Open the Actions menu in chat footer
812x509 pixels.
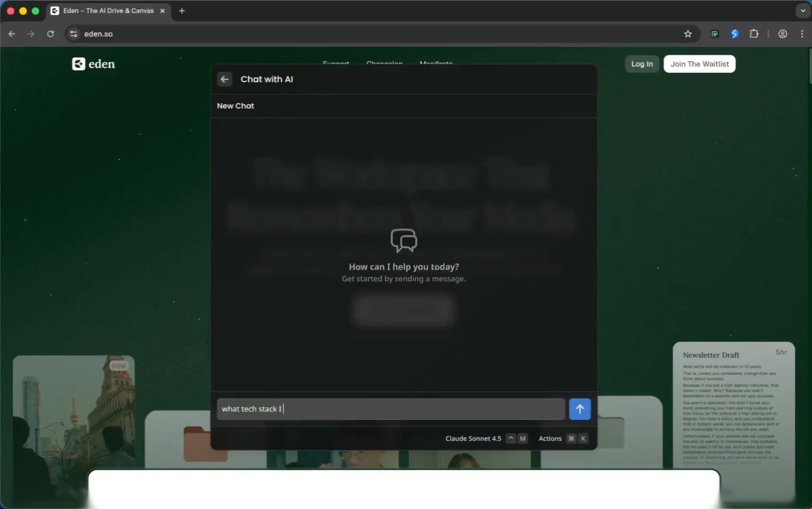click(x=550, y=438)
